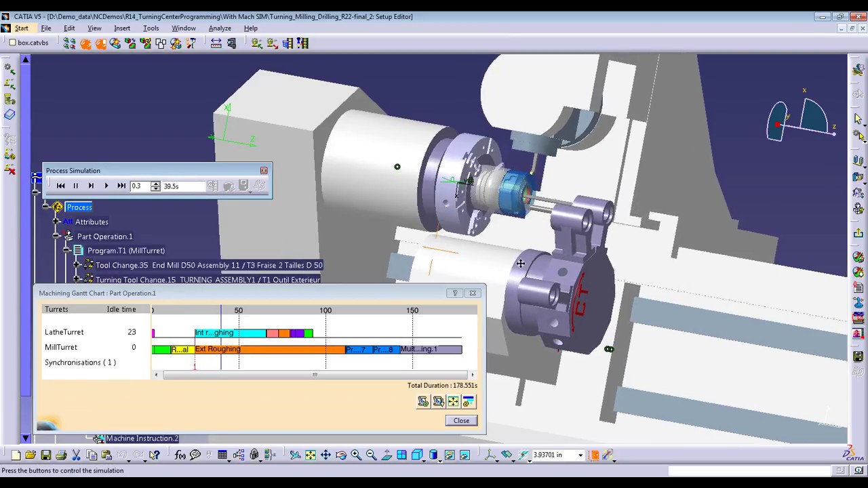Viewport: 868px width, 488px height.
Task: Click the Gantt chart color legend icon
Action: [468, 402]
